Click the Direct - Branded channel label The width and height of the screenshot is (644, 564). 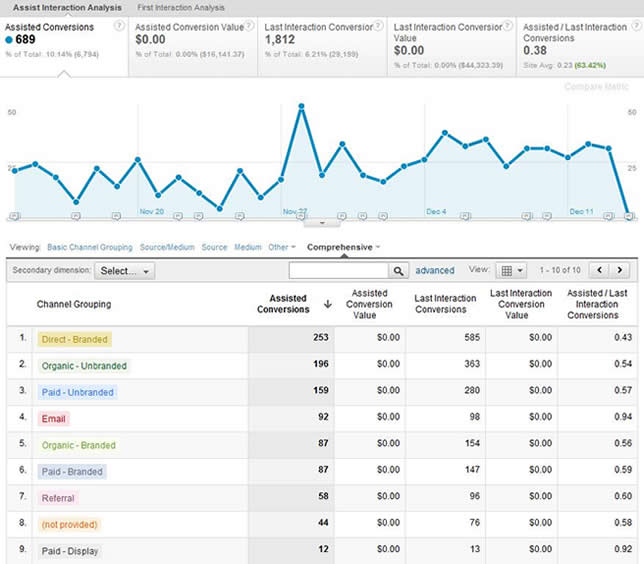(x=74, y=339)
